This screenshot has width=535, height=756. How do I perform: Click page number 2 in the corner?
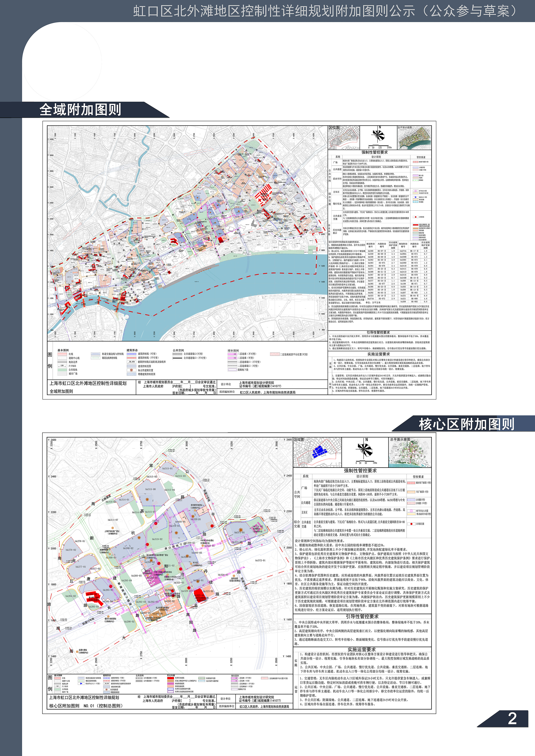coord(512,718)
